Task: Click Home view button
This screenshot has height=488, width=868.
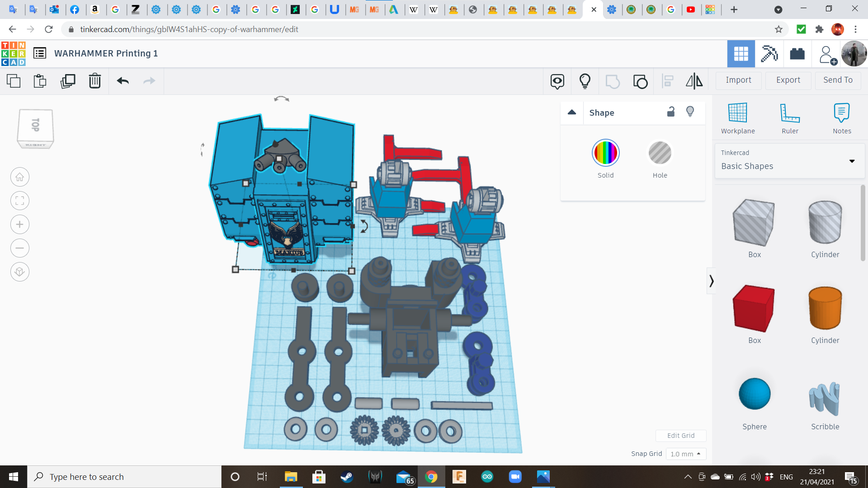Action: tap(20, 177)
